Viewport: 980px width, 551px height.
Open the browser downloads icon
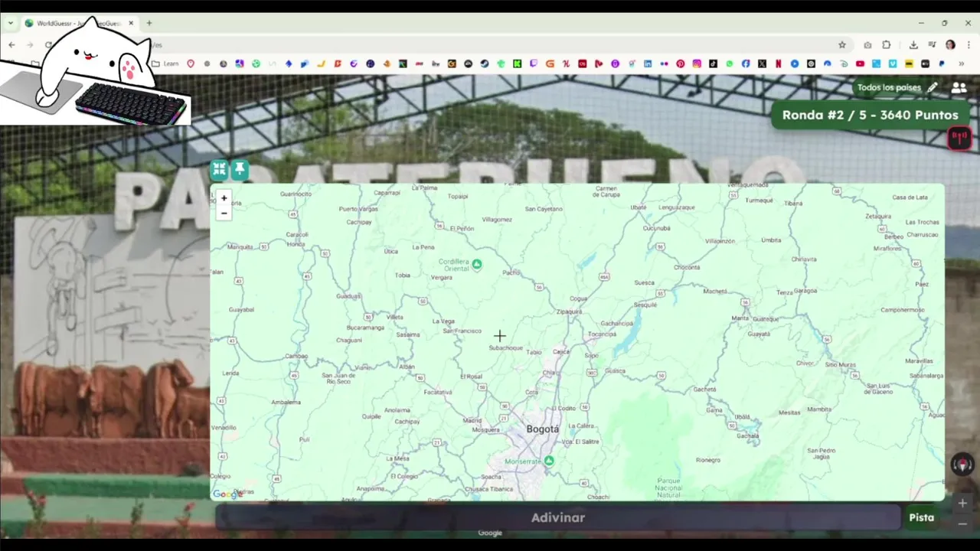(x=913, y=45)
